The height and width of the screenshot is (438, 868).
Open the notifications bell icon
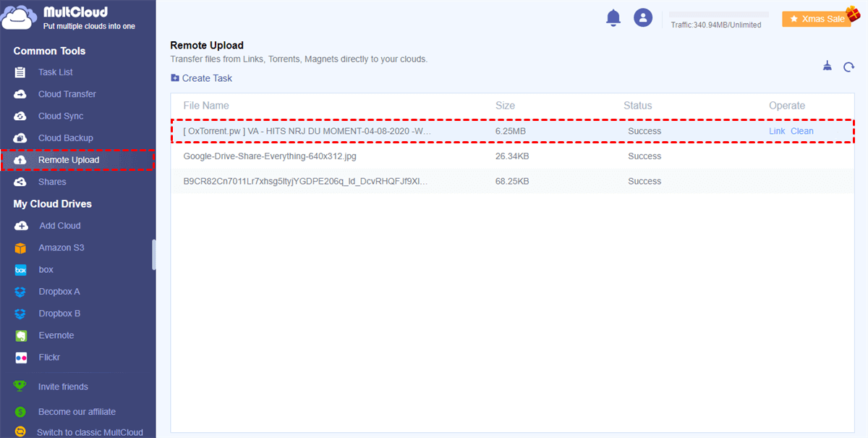(613, 18)
